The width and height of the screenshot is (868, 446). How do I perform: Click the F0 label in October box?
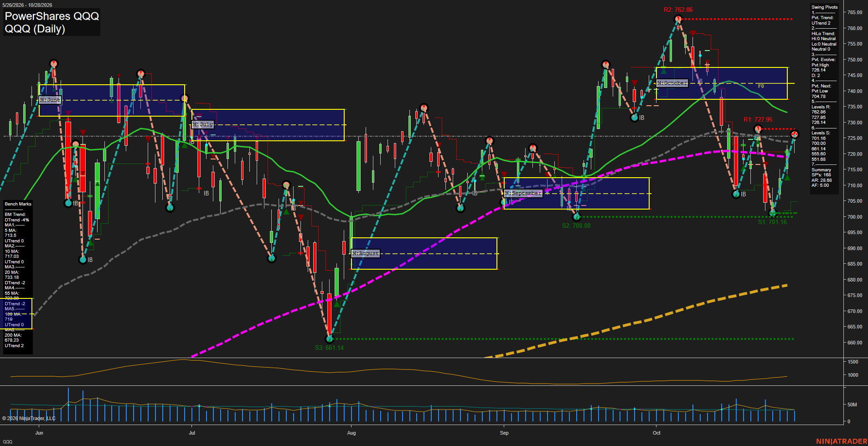click(761, 86)
